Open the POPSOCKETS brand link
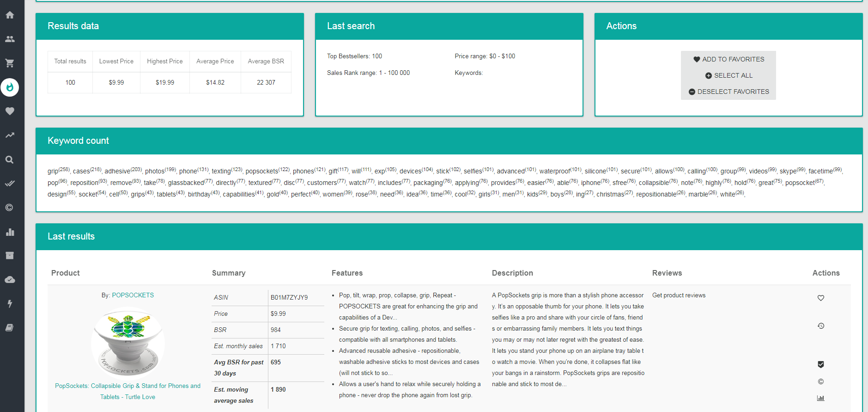Viewport: 868px width, 412px height. 133,295
